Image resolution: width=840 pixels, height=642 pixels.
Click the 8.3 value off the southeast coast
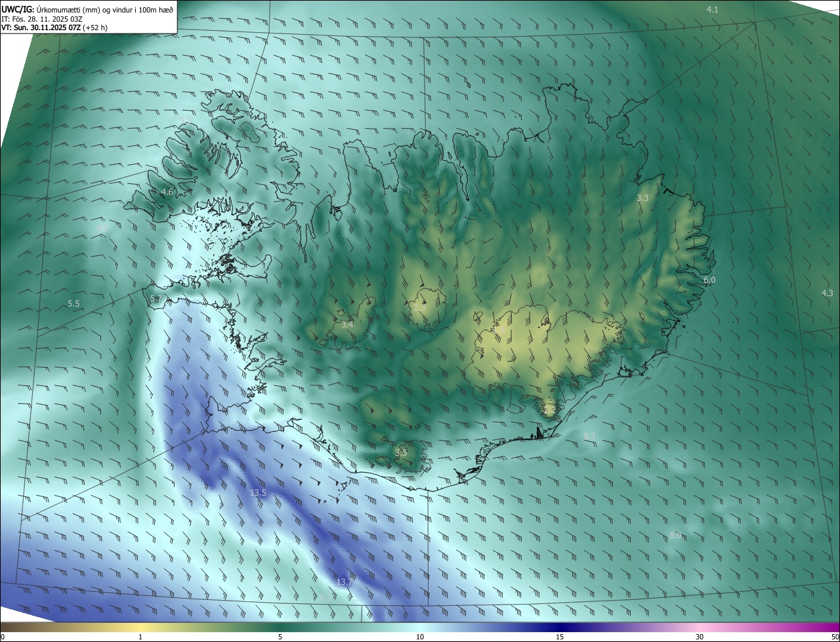tap(589, 436)
